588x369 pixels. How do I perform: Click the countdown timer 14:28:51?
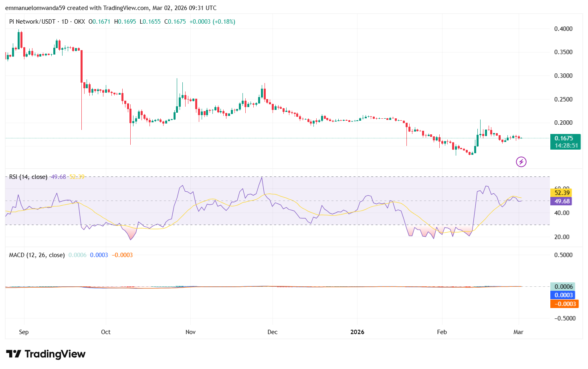(x=565, y=145)
